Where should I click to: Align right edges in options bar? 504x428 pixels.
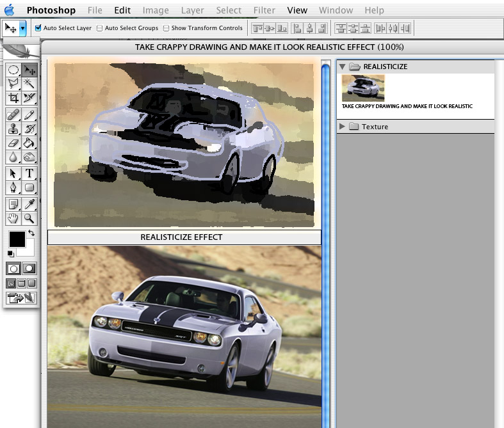tap(321, 28)
